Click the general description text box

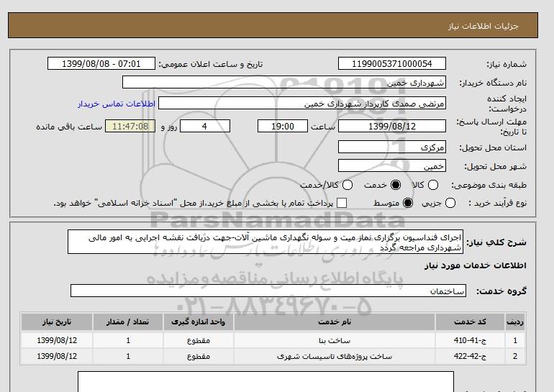coord(265,242)
